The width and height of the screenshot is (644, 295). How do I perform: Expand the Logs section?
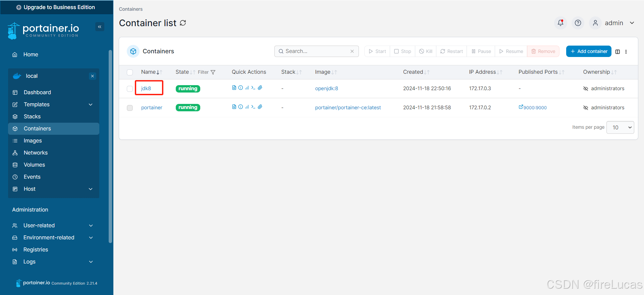(x=54, y=262)
